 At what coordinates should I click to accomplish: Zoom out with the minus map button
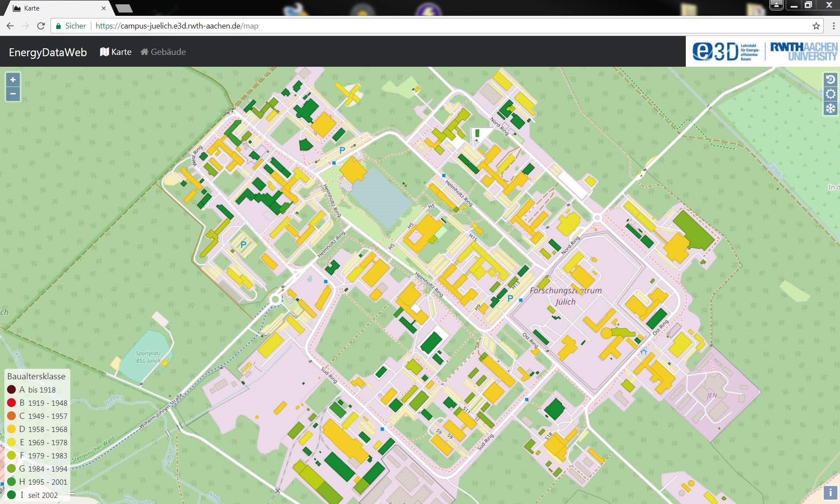[13, 94]
